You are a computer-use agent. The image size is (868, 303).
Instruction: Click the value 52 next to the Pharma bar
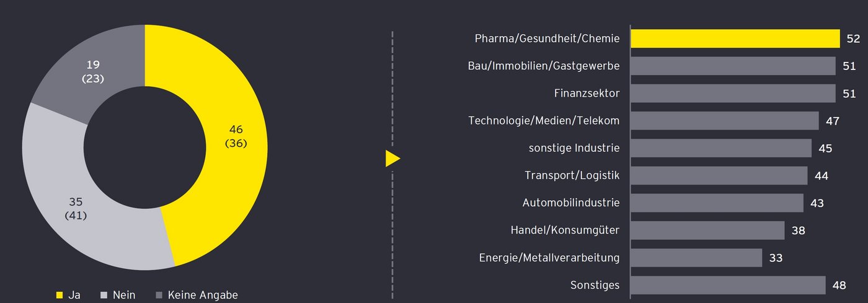click(853, 38)
